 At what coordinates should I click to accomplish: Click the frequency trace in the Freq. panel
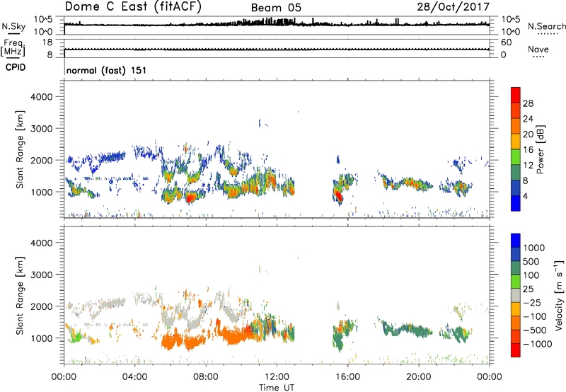tap(277, 50)
